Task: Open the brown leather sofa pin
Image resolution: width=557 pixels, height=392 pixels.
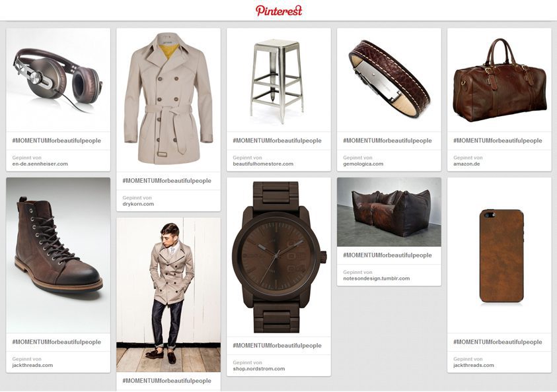Action: (x=389, y=212)
